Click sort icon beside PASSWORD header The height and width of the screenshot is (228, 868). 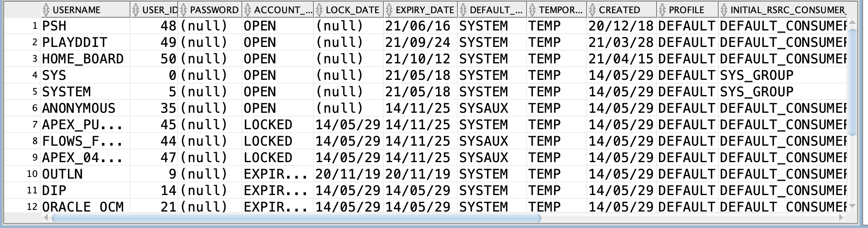click(183, 9)
